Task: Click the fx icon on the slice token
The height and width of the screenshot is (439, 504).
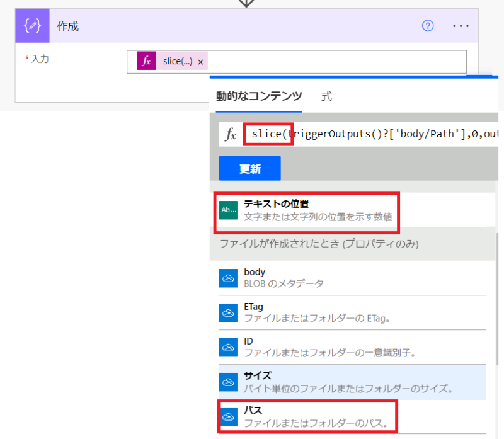Action: [x=147, y=62]
